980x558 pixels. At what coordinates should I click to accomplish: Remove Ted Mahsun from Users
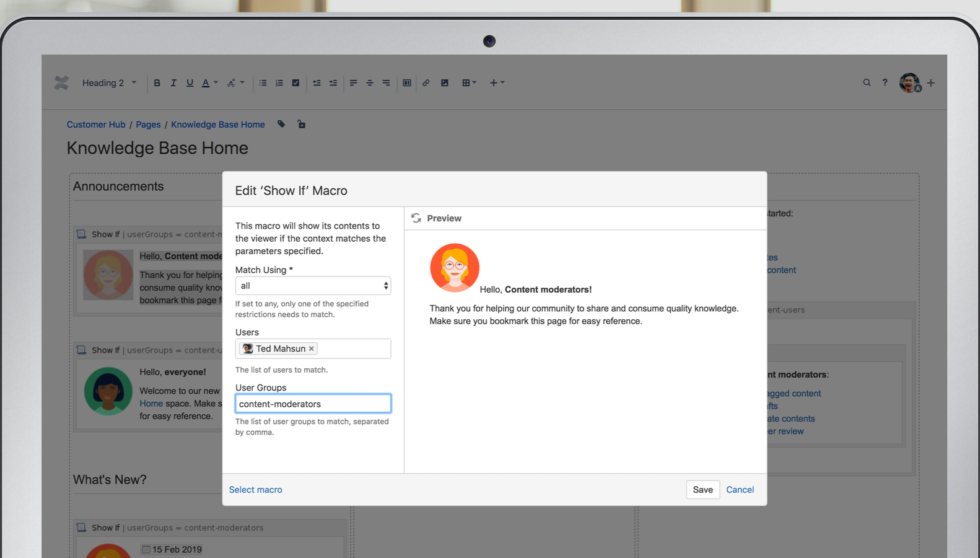pos(312,349)
